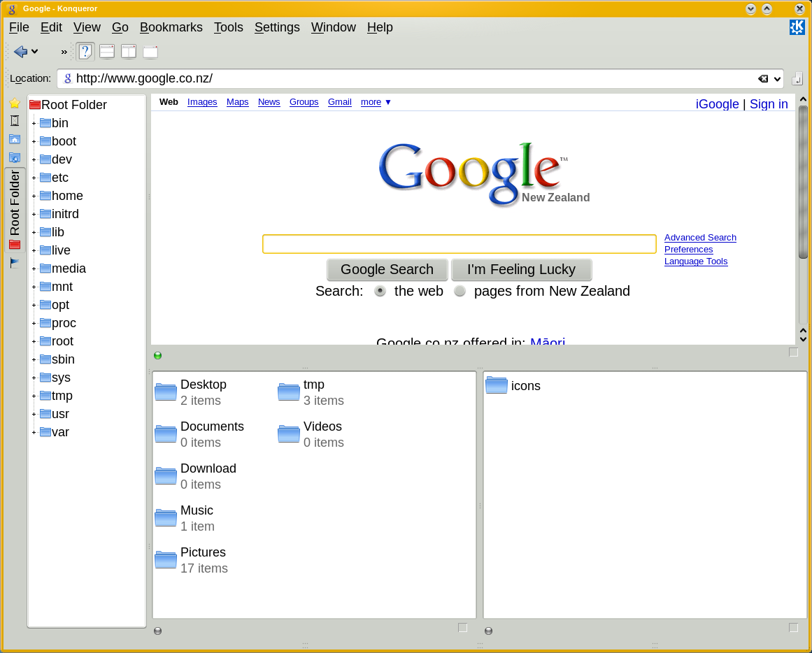This screenshot has width=812, height=653.
Task: Click the Google favicon in location bar
Action: click(x=67, y=78)
